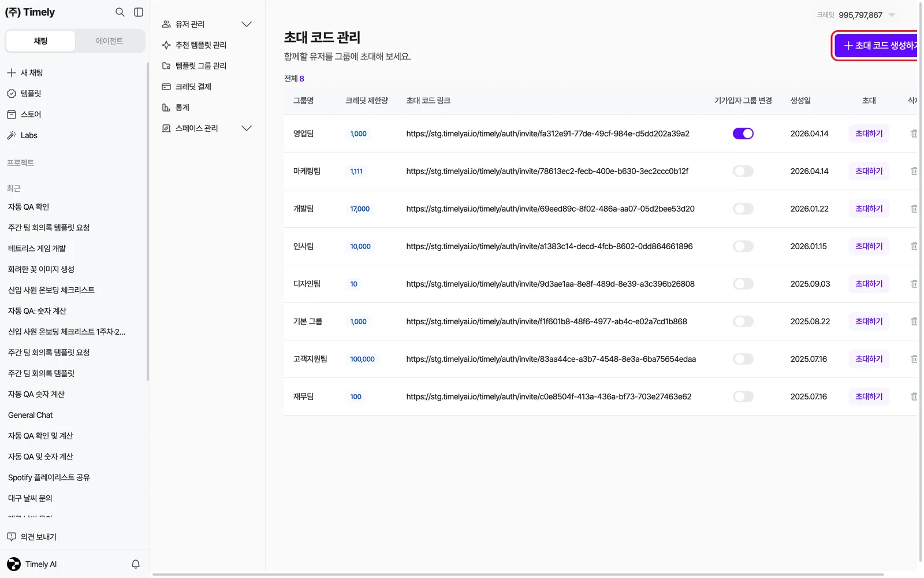The height and width of the screenshot is (578, 924).
Task: Open the Labs wand icon
Action: coord(12,135)
